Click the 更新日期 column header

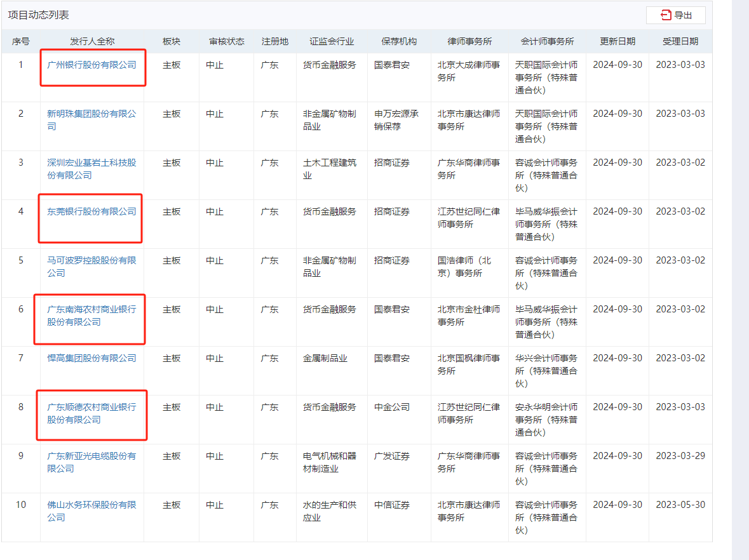[x=617, y=41]
